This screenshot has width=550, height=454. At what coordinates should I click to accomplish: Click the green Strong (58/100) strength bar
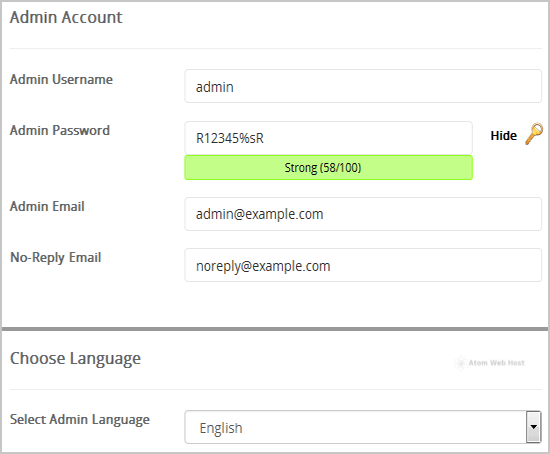tap(328, 168)
